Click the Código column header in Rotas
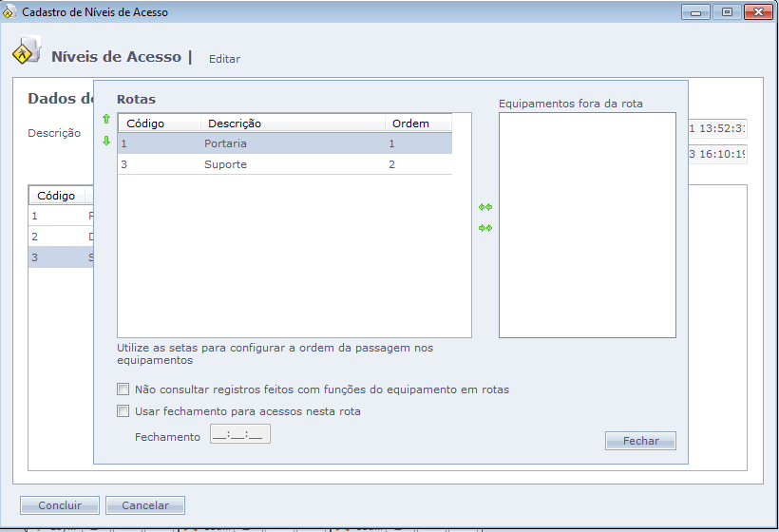 159,123
